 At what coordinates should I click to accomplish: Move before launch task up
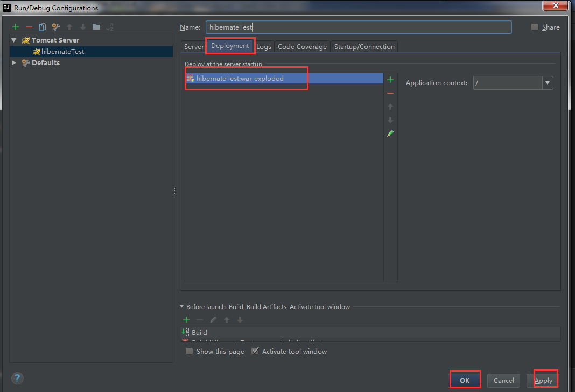click(227, 320)
